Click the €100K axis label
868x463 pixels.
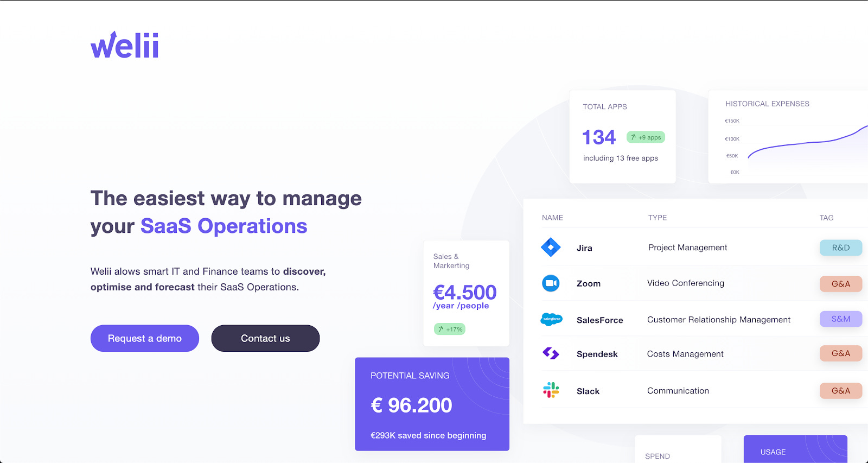732,139
